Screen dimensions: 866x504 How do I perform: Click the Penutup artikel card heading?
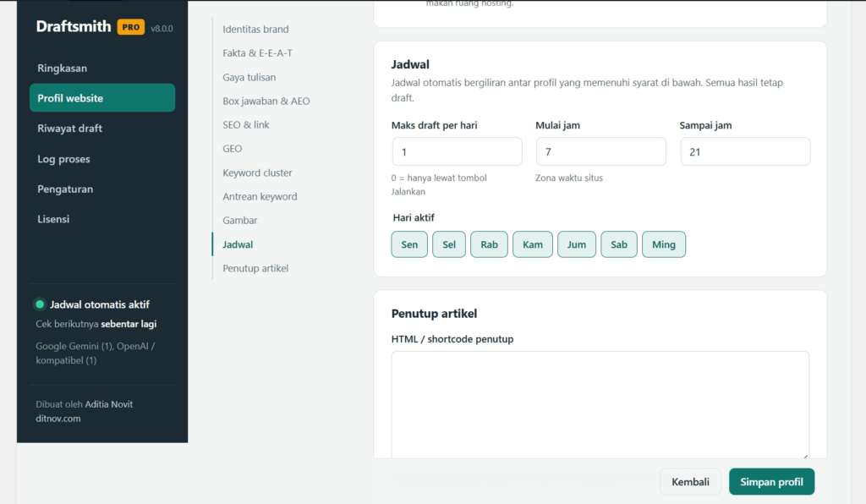click(434, 314)
